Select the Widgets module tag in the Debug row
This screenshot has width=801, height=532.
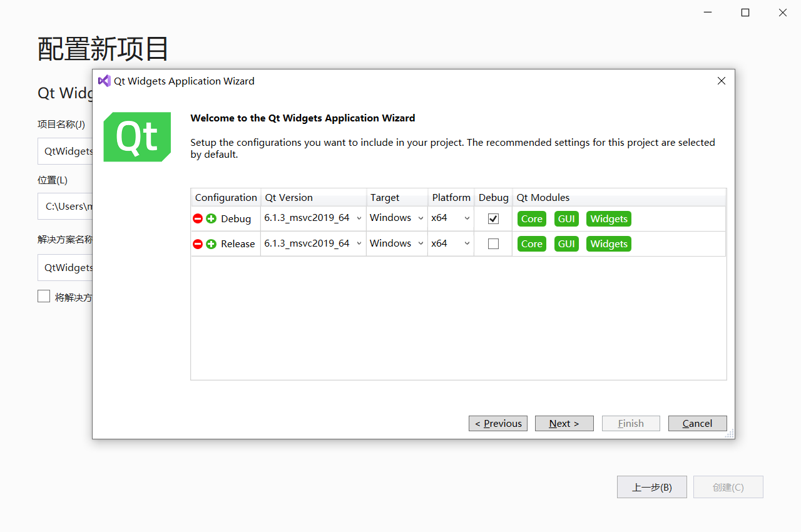tap(609, 218)
